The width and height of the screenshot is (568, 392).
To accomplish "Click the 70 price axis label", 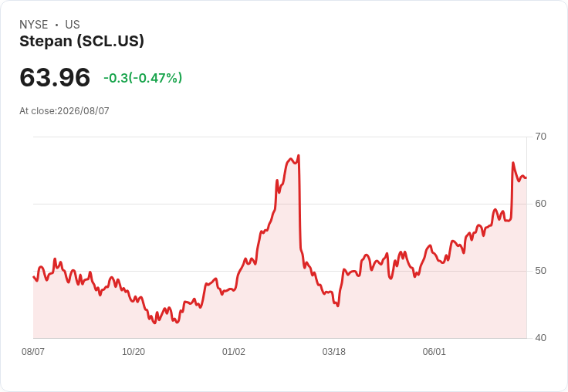I will pos(540,137).
